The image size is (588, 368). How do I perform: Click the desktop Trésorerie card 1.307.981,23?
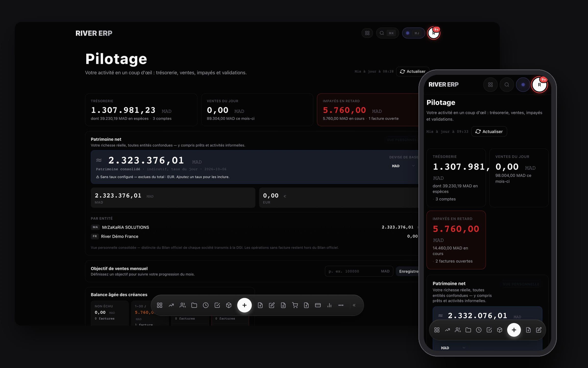pyautogui.click(x=141, y=110)
